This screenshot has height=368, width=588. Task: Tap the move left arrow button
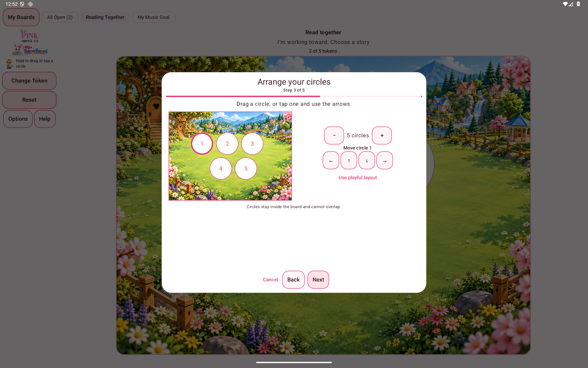[x=331, y=160]
